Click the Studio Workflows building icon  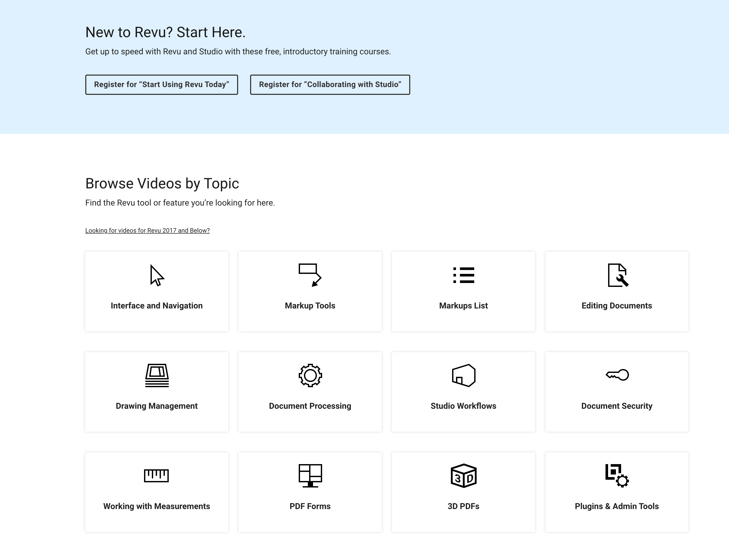tap(464, 375)
